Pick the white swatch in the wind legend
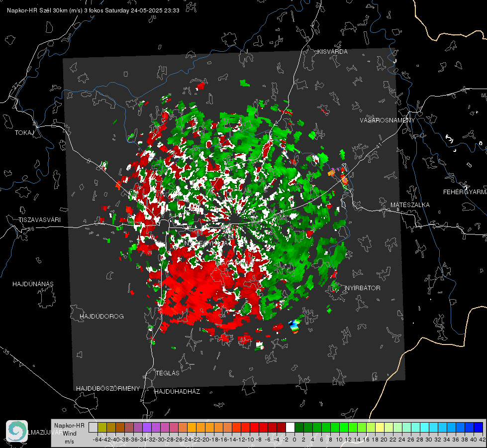The width and height of the screenshot is (487, 448). click(290, 427)
